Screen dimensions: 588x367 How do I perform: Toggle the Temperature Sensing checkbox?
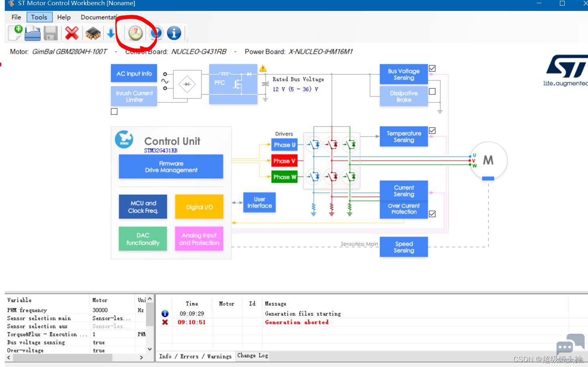[432, 130]
